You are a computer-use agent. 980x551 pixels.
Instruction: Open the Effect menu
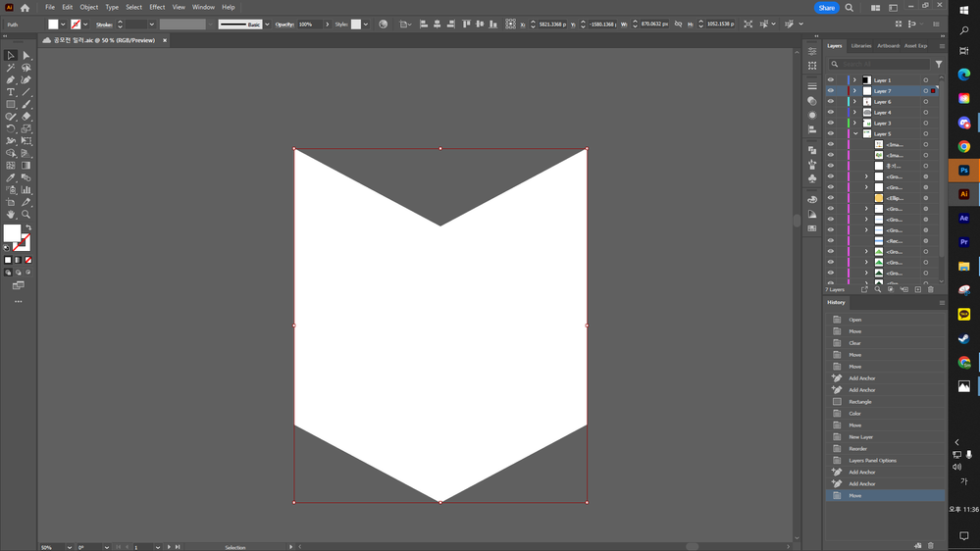(157, 7)
